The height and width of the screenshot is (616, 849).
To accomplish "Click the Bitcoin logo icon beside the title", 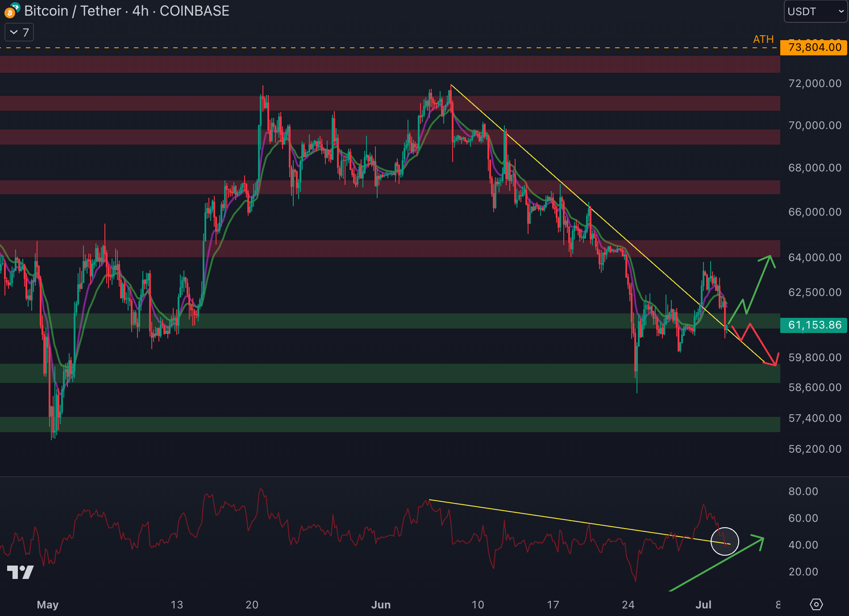I will [11, 12].
